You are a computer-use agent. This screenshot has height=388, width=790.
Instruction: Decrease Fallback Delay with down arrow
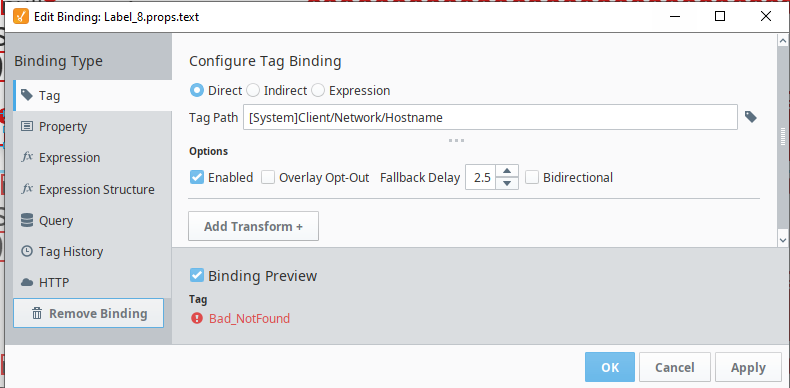tap(507, 183)
